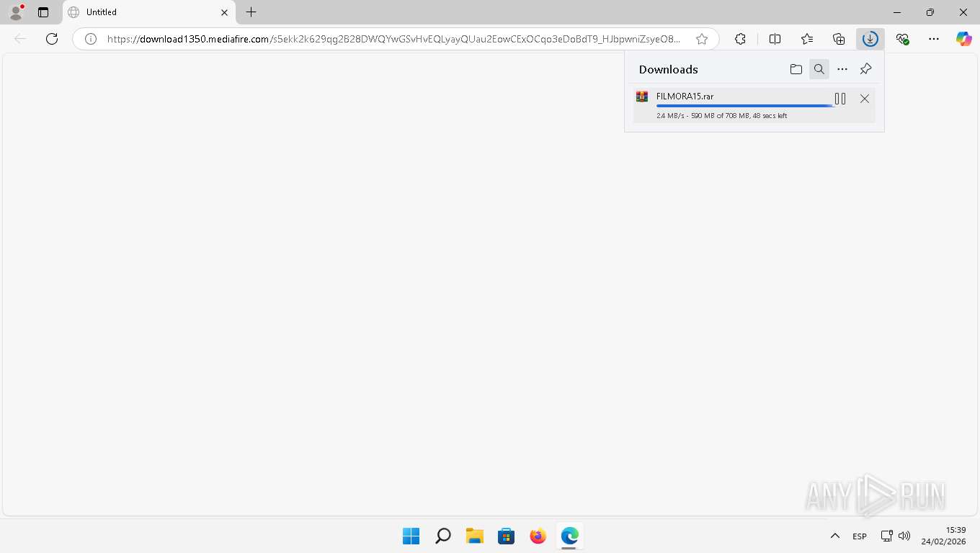Open volume speaker tray icon
The height and width of the screenshot is (553, 980).
[x=904, y=536]
